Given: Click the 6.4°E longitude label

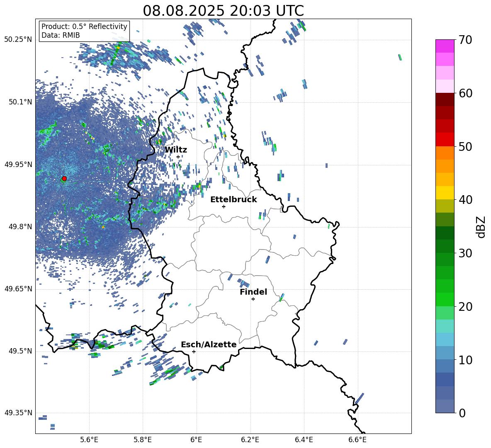Looking at the screenshot, I should 304,440.
